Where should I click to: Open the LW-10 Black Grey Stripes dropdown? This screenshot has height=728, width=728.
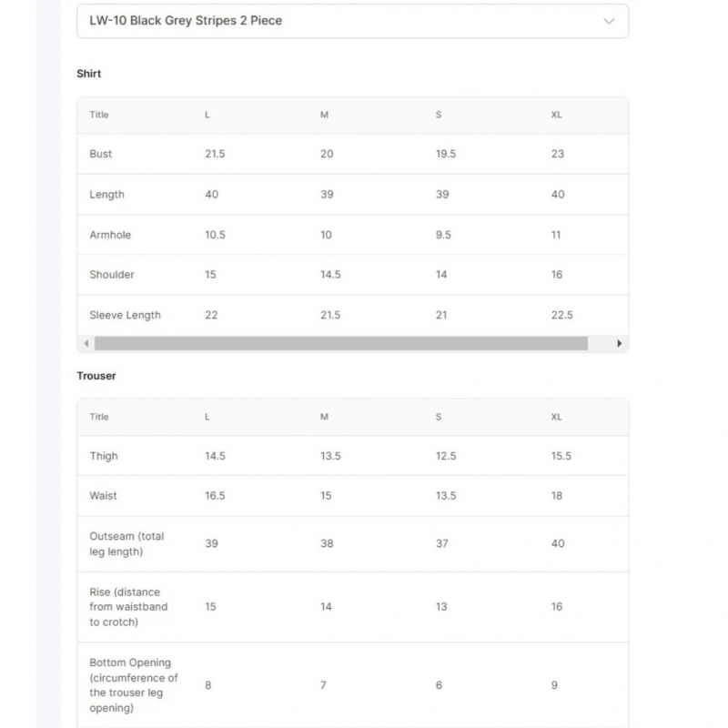point(352,21)
